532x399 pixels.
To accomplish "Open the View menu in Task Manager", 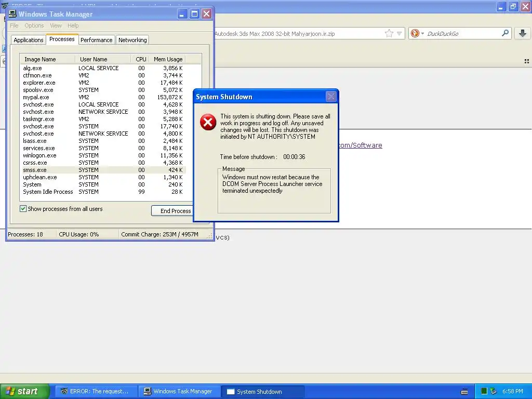I will (56, 25).
